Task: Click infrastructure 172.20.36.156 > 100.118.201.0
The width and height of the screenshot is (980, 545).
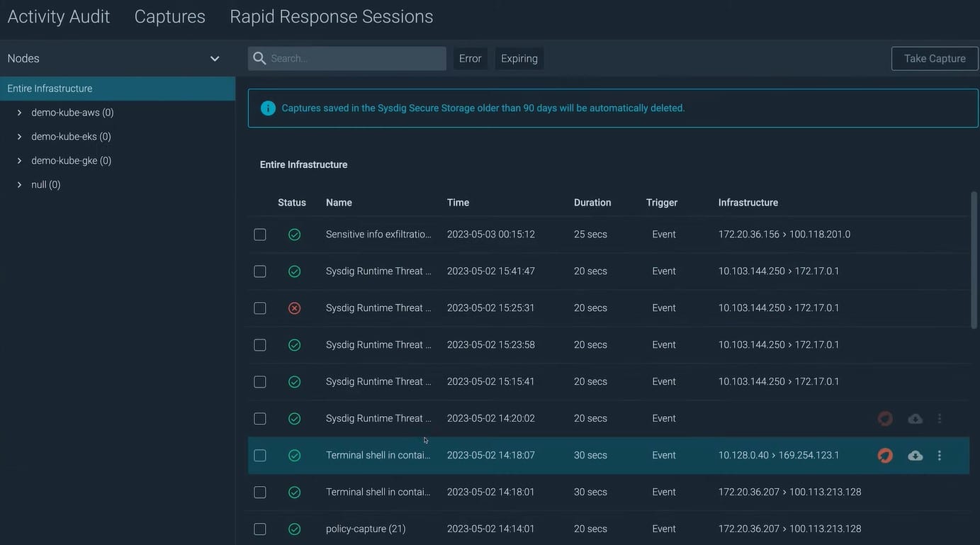Action: coord(784,235)
